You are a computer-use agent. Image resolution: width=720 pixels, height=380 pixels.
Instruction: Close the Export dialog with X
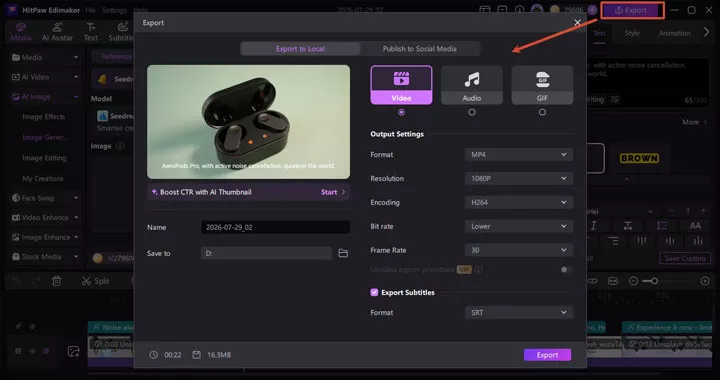pyautogui.click(x=578, y=22)
